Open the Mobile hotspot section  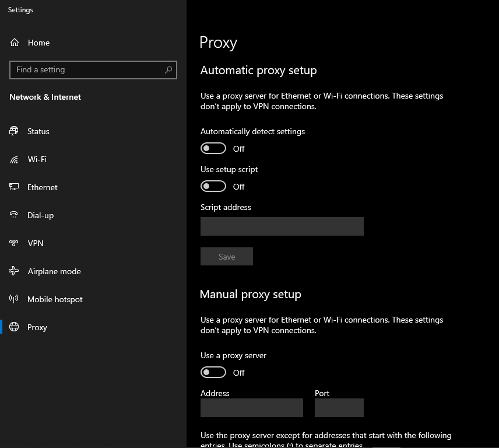coord(55,299)
